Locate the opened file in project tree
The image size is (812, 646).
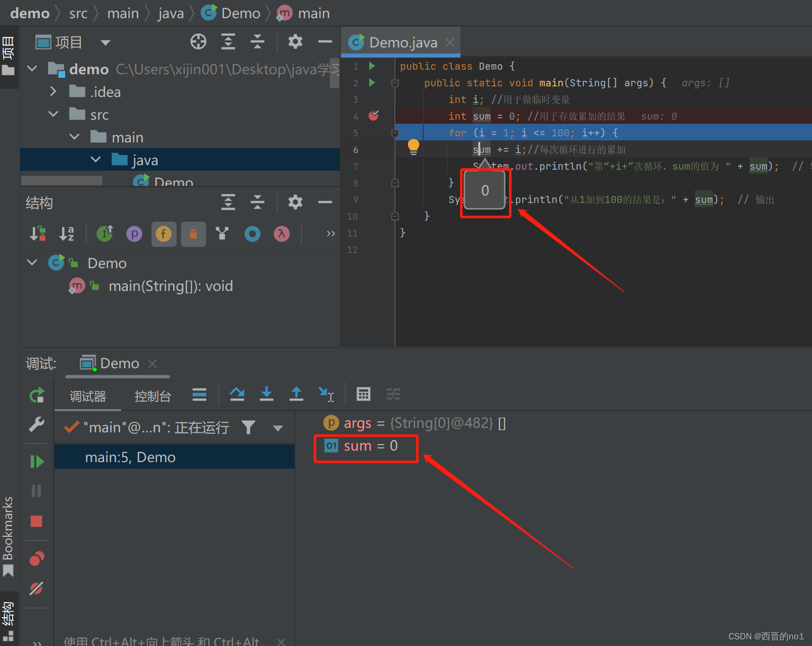click(198, 42)
